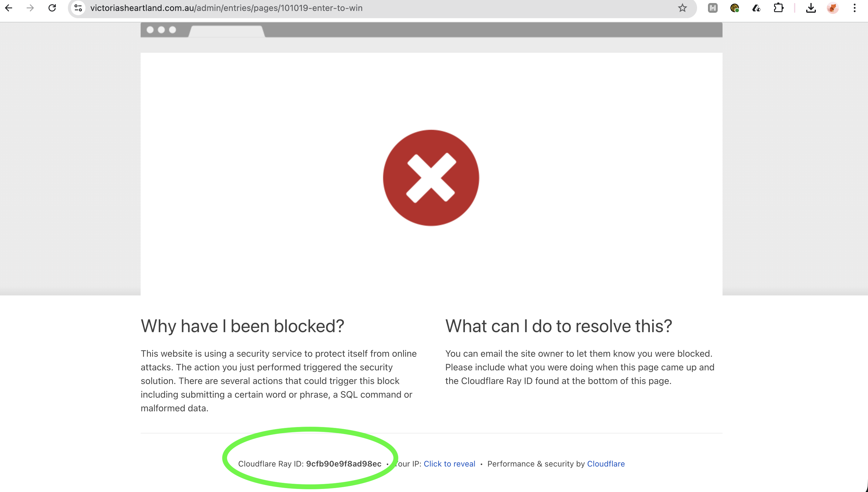Go back to the previous page
Image resolution: width=868 pixels, height=492 pixels.
tap(9, 8)
